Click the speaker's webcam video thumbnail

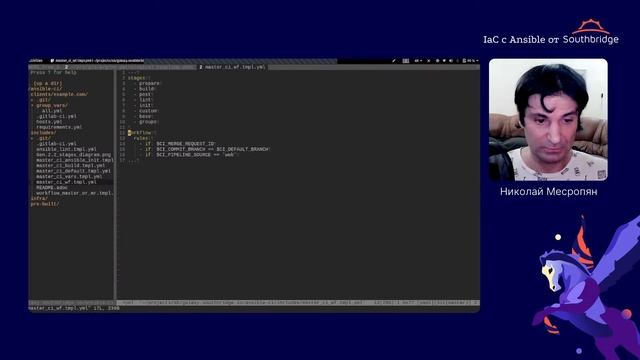pos(548,120)
